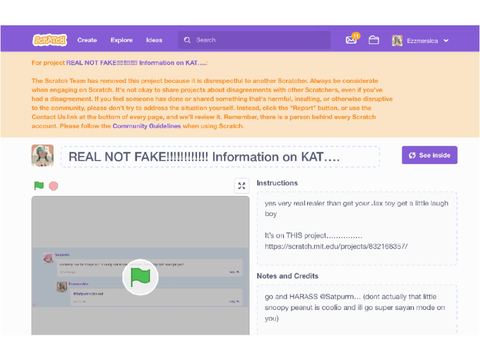Click the "For project REAL NOT FAKE" banner line

point(119,63)
